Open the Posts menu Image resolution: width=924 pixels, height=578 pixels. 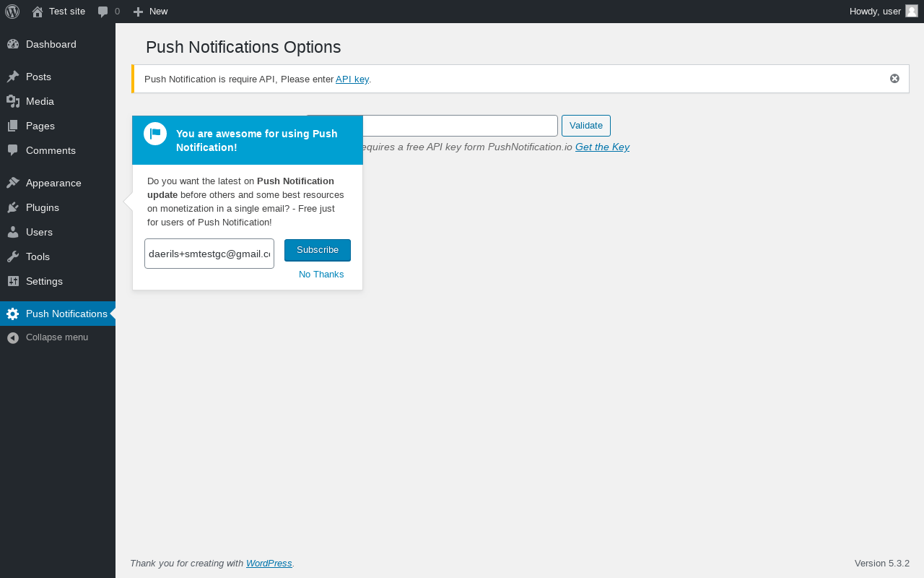click(x=58, y=77)
